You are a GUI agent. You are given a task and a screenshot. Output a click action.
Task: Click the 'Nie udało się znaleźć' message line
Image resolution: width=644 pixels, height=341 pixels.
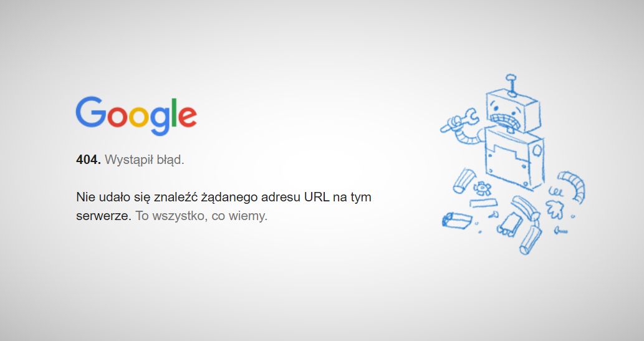click(x=224, y=197)
